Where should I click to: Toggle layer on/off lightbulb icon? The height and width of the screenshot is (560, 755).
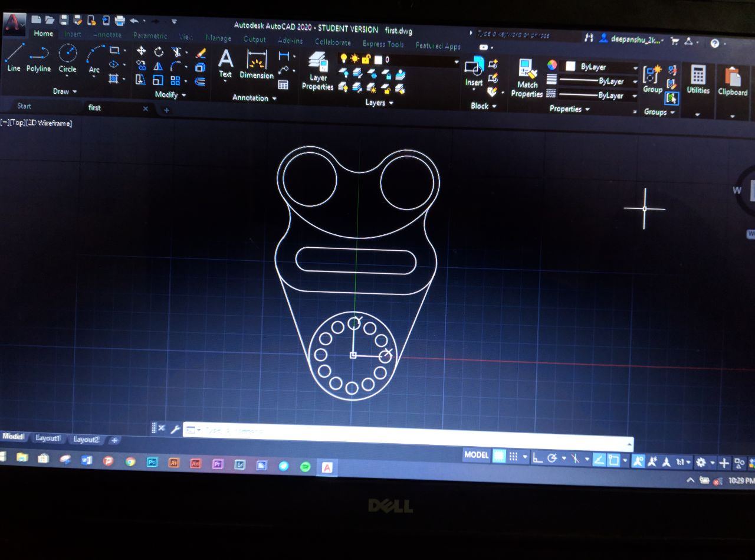click(x=344, y=58)
